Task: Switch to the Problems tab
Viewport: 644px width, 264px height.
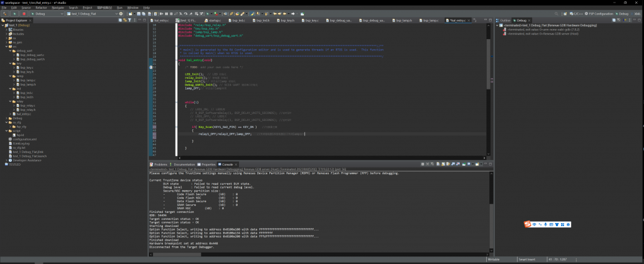Action: [160, 164]
